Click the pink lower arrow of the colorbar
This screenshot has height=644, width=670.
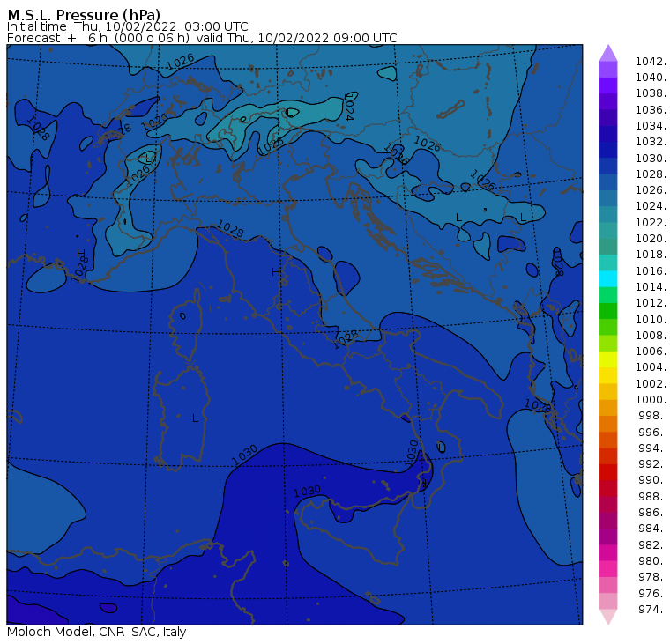coord(608,617)
